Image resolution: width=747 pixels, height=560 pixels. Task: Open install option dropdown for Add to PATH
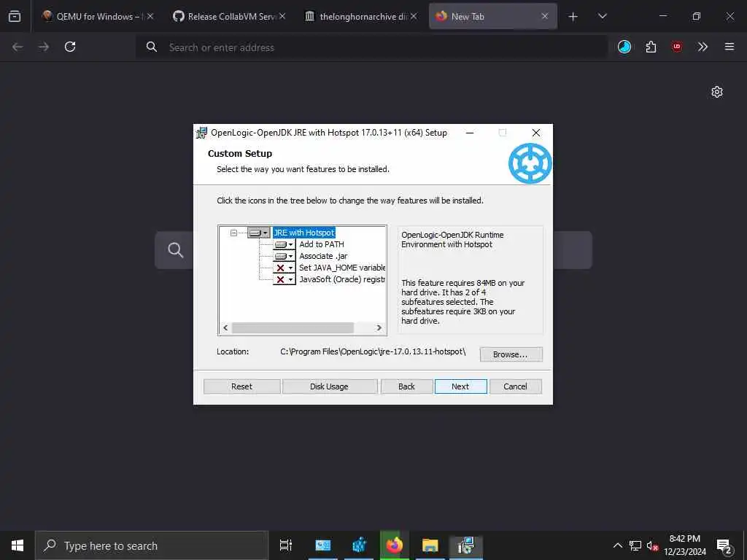(284, 244)
